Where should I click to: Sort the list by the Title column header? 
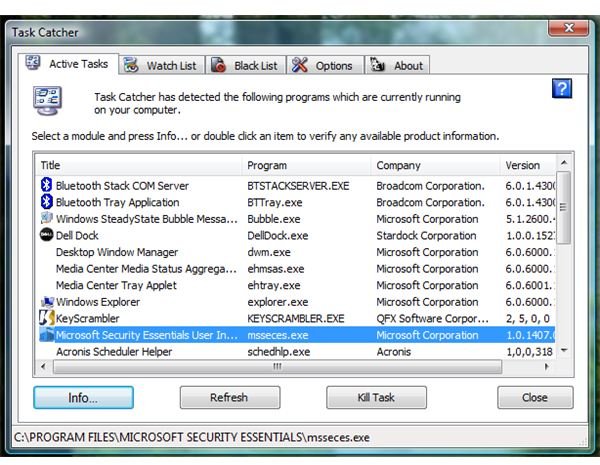139,165
